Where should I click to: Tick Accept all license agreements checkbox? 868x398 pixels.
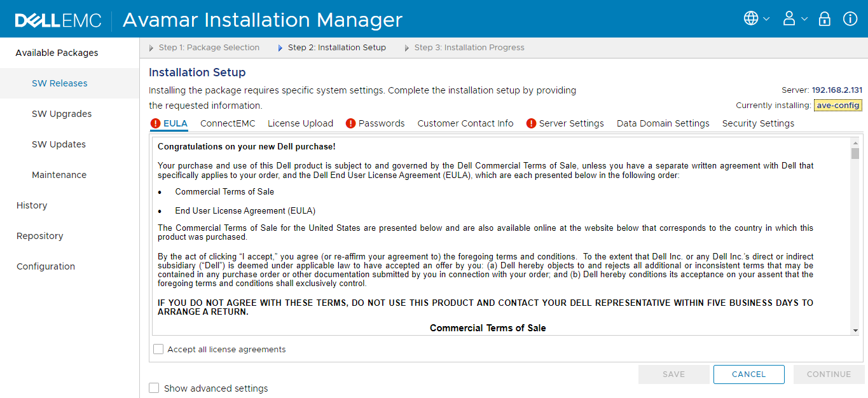click(x=158, y=349)
